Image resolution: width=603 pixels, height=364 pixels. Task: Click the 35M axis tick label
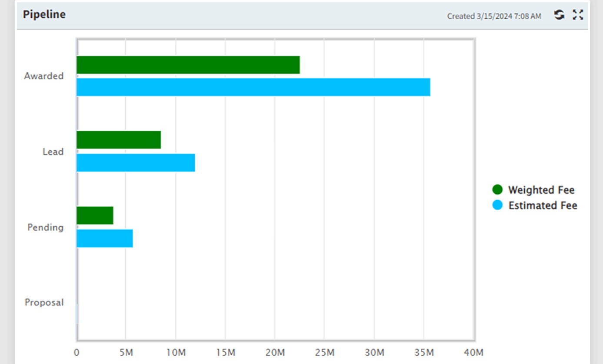(x=424, y=352)
